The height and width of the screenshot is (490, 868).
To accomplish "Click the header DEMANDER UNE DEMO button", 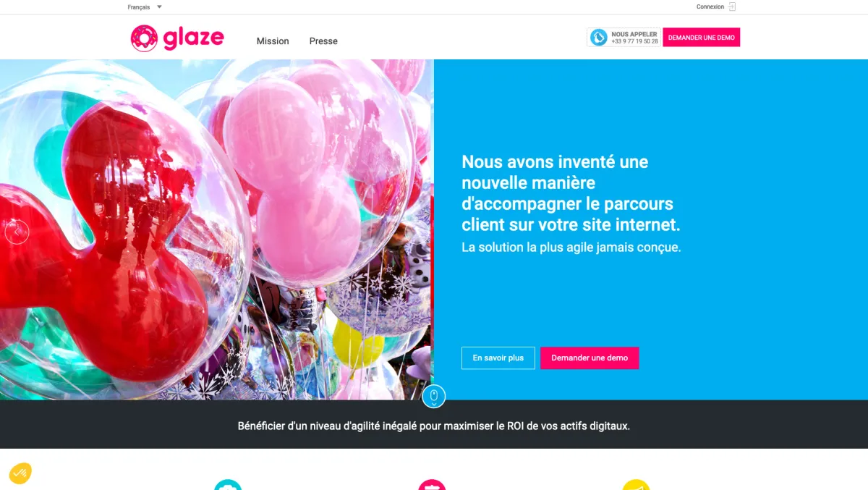I will [x=702, y=38].
